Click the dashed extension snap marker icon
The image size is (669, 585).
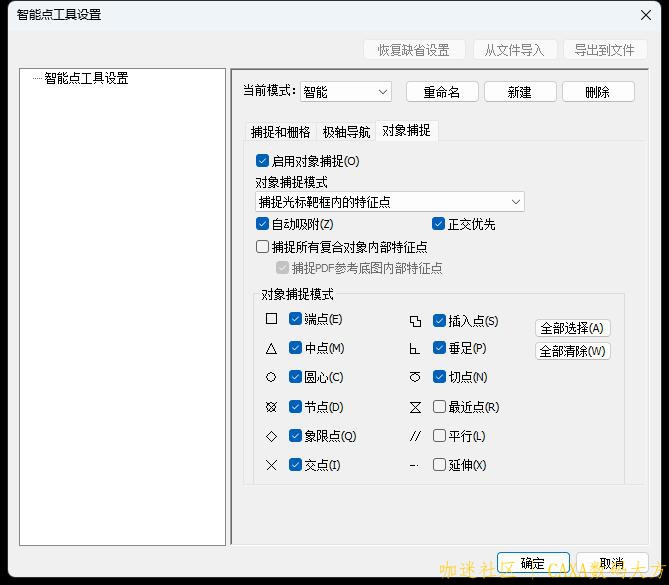[x=414, y=466]
